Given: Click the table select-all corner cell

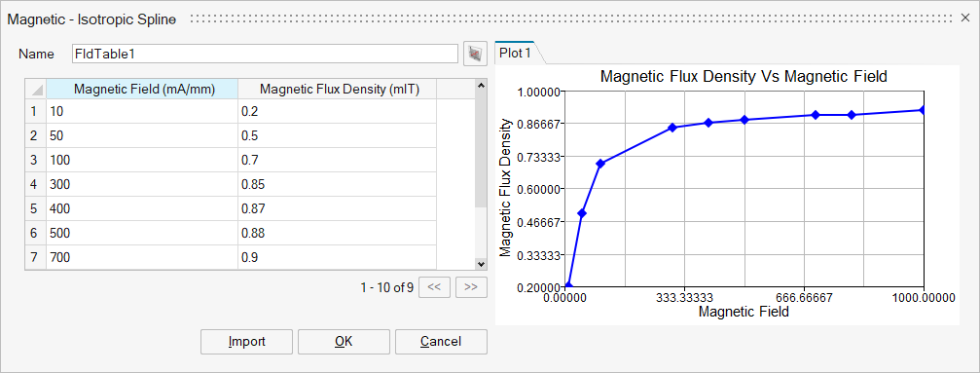Looking at the screenshot, I should coord(36,89).
